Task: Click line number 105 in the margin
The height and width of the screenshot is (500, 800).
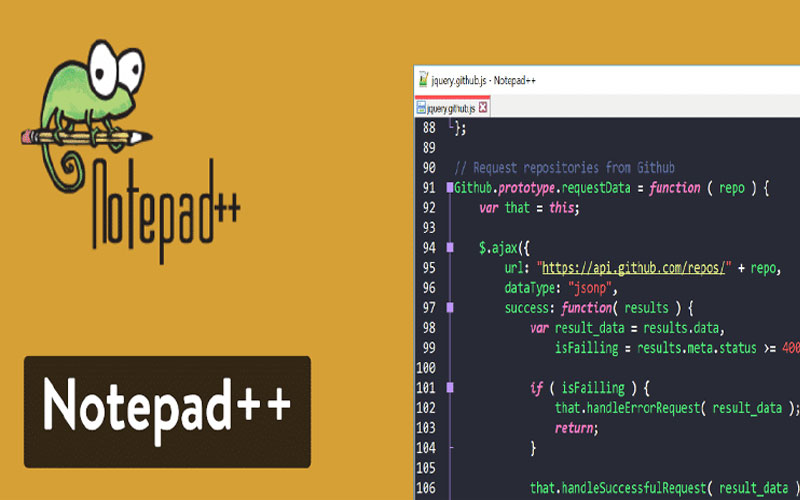Action: tap(426, 468)
